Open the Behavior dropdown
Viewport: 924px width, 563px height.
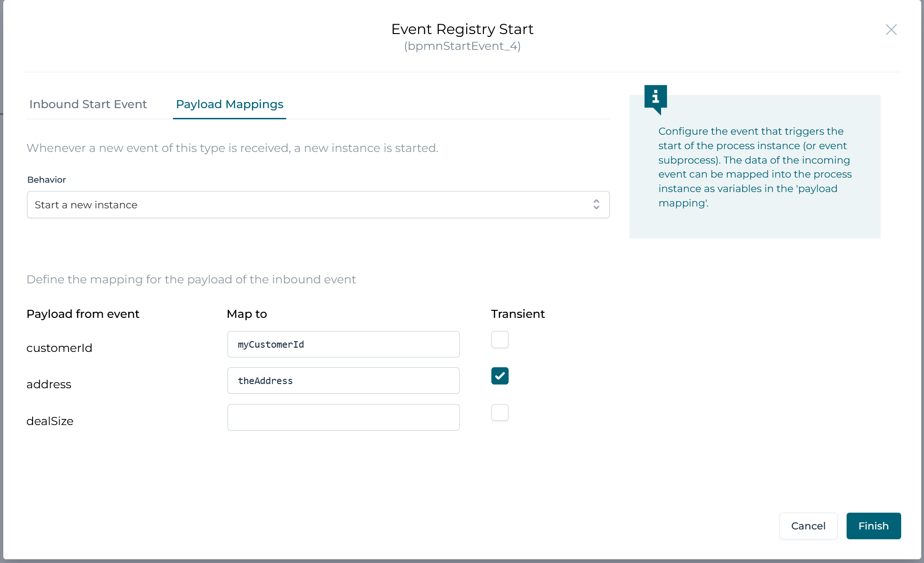click(x=318, y=205)
